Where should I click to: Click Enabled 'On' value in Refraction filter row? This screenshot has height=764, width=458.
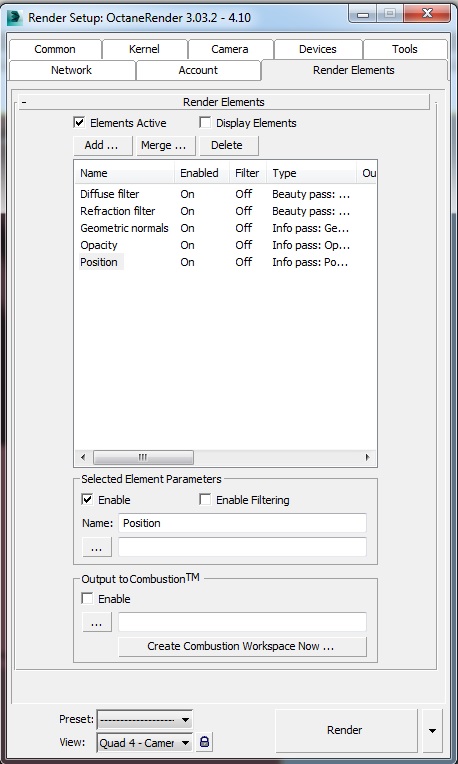click(188, 211)
